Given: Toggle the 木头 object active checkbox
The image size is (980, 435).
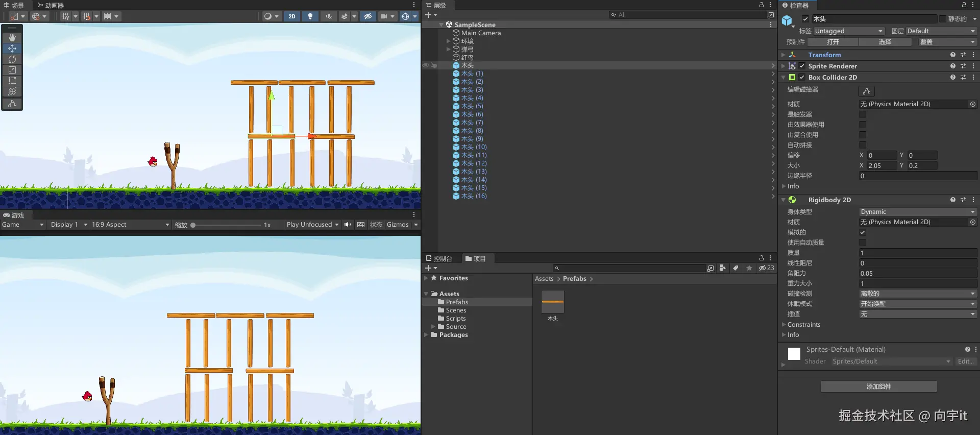Looking at the screenshot, I should coord(805,19).
